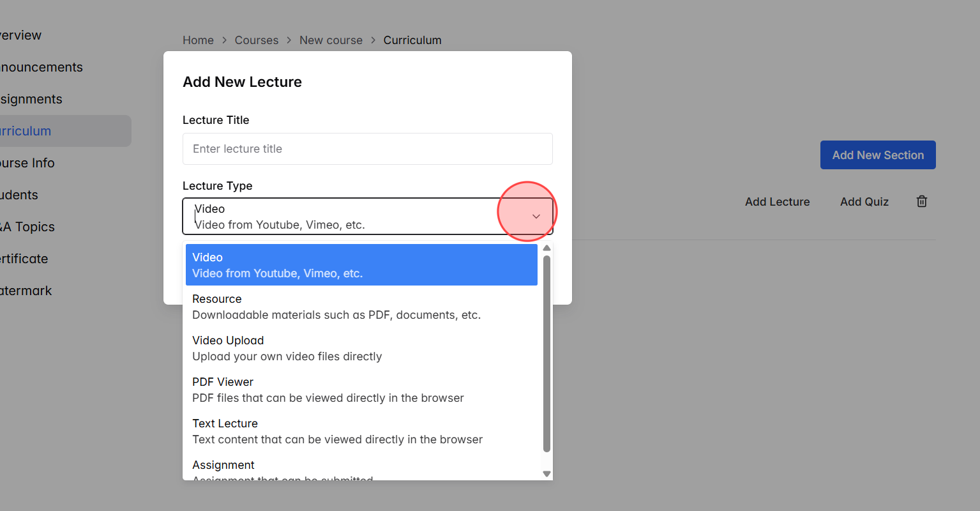Choose Resource as the lecture type

361,306
